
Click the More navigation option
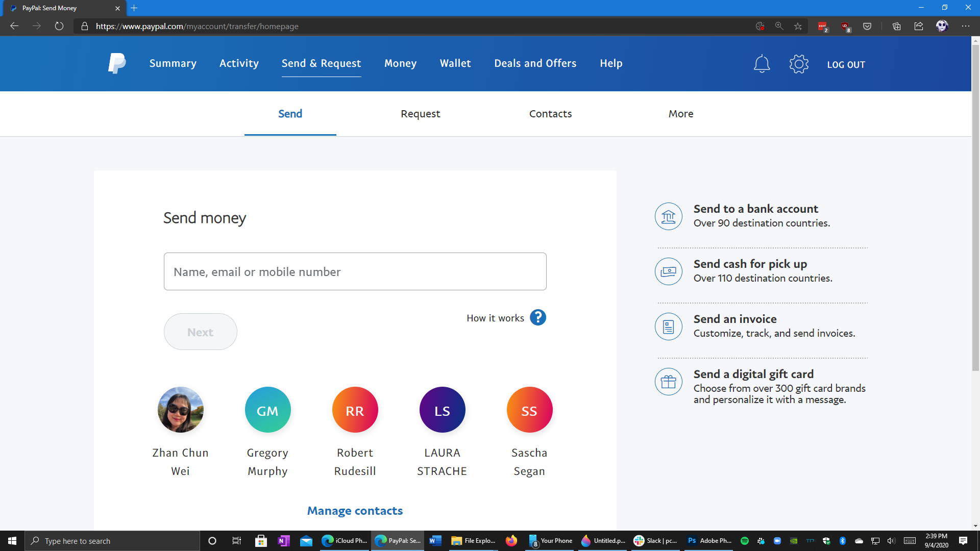[680, 114]
